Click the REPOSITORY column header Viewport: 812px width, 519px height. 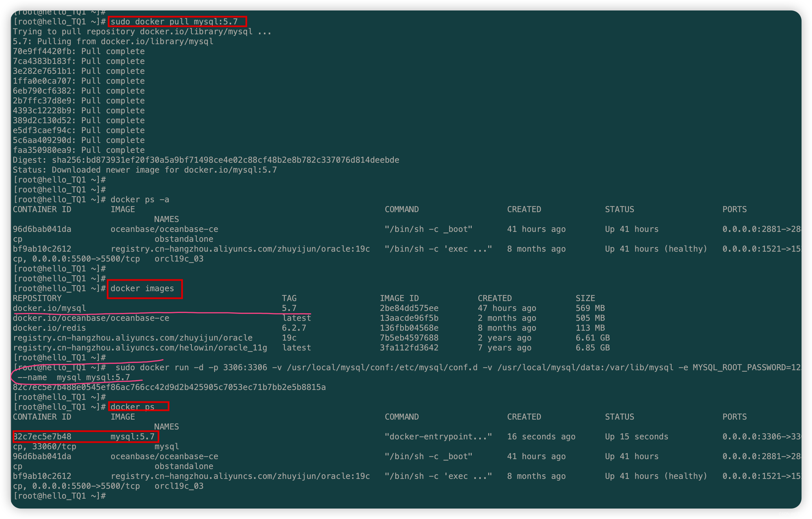tap(37, 298)
